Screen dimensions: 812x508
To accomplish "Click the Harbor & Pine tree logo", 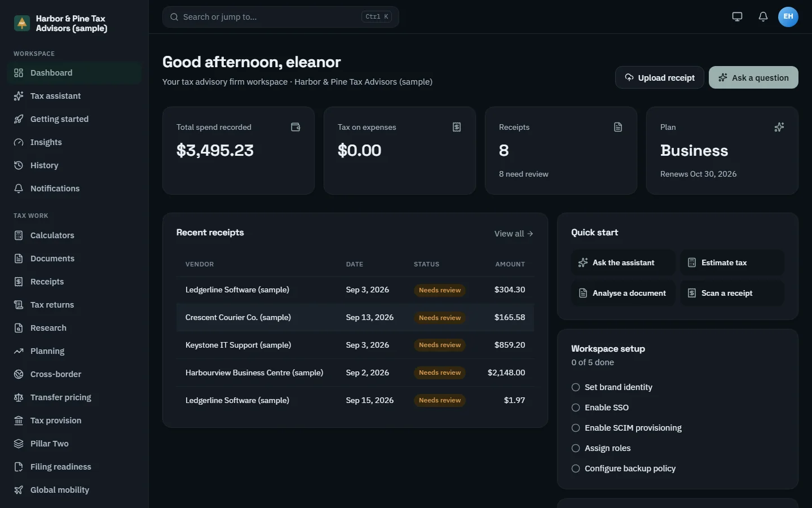I will (x=22, y=23).
